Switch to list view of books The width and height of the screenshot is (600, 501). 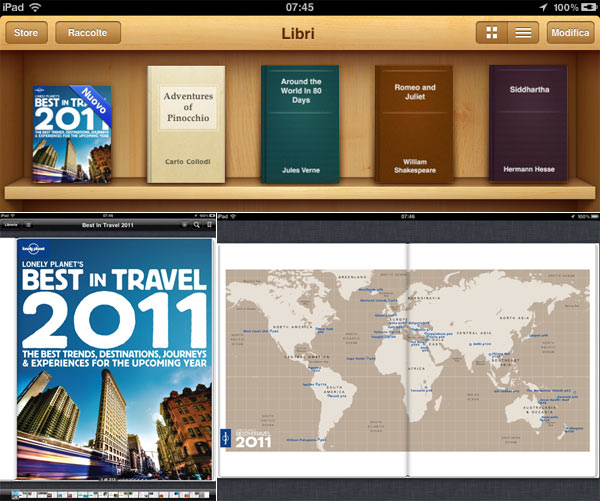pyautogui.click(x=522, y=33)
